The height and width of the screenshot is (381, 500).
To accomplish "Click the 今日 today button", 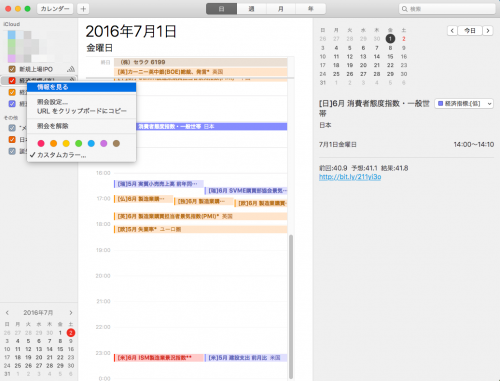I will point(470,31).
